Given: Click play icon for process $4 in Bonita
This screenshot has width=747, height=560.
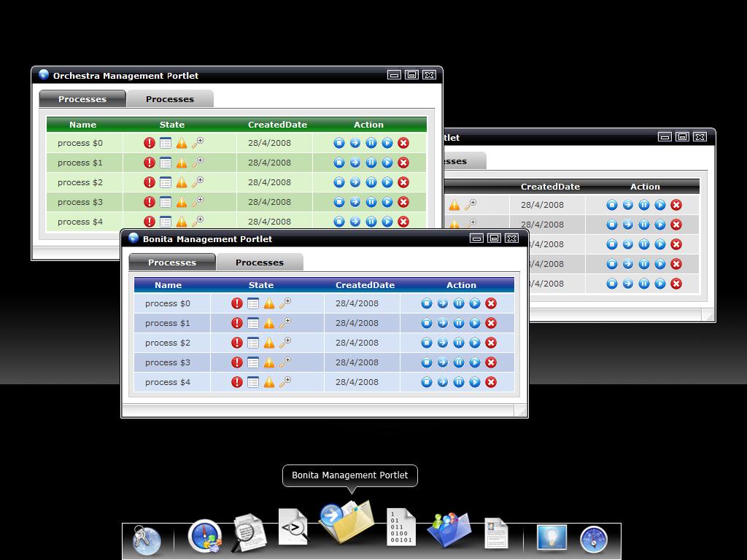Looking at the screenshot, I should pos(475,382).
